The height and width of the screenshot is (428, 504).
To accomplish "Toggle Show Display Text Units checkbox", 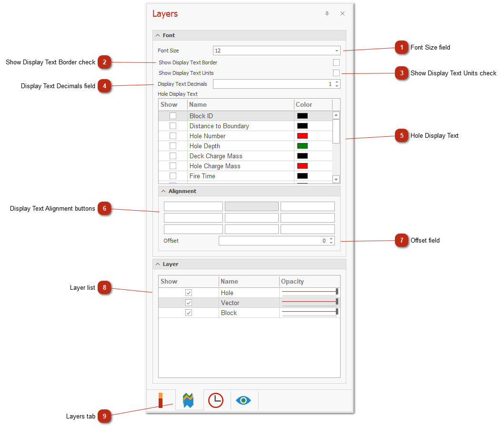I will point(336,73).
